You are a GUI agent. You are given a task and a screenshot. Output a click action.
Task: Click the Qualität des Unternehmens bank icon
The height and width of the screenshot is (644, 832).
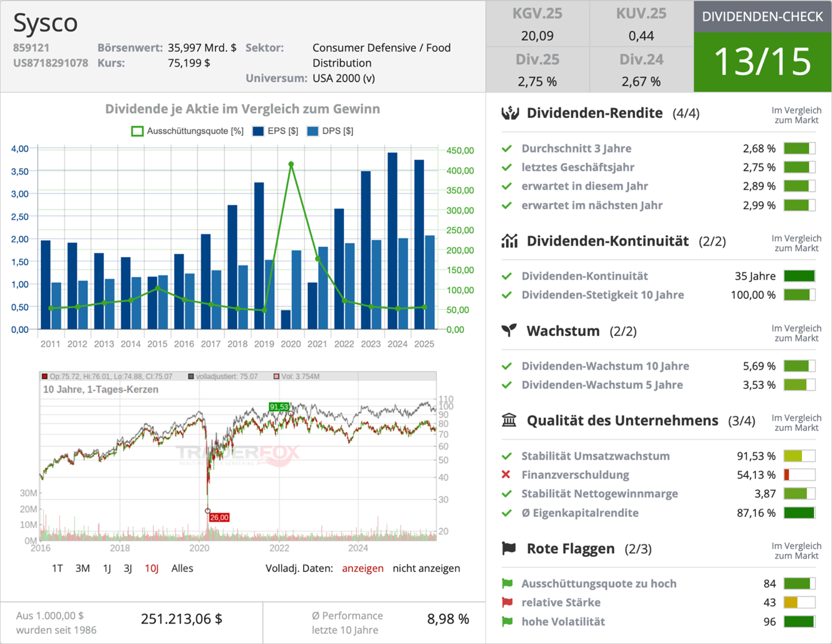(510, 421)
